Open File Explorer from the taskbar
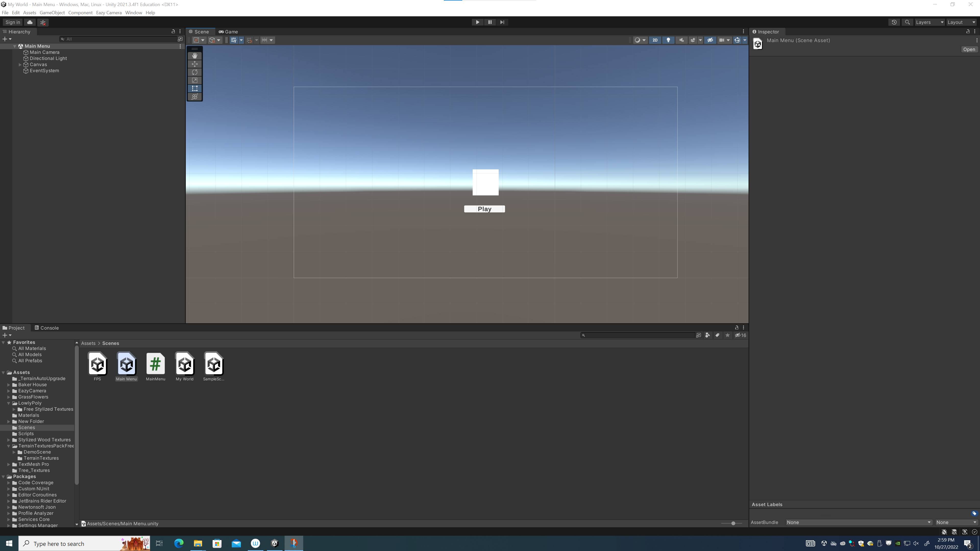 coord(198,543)
